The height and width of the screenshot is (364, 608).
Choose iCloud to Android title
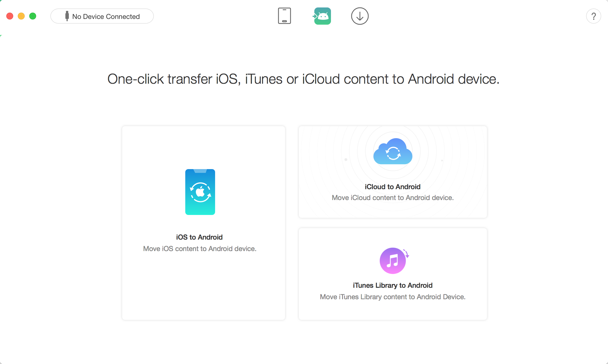pos(393,187)
